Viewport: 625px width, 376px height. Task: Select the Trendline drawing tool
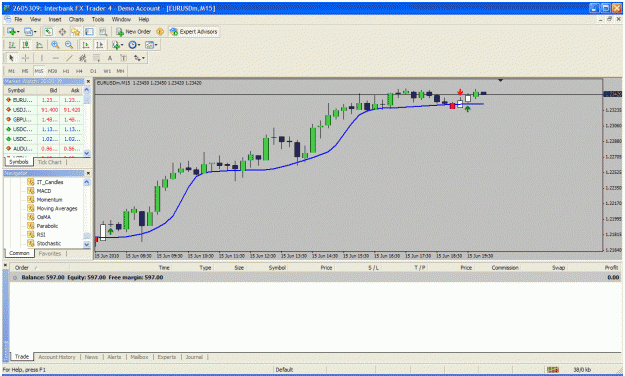coord(69,58)
